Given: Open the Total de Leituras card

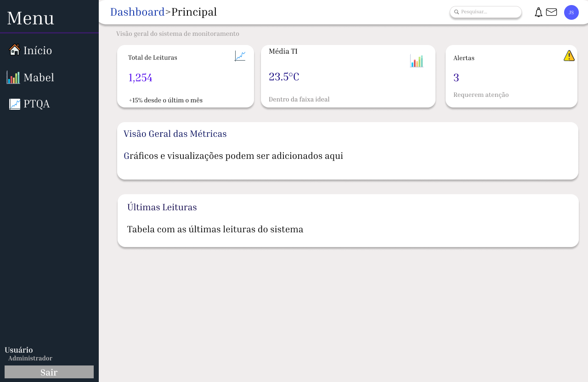Looking at the screenshot, I should [185, 77].
